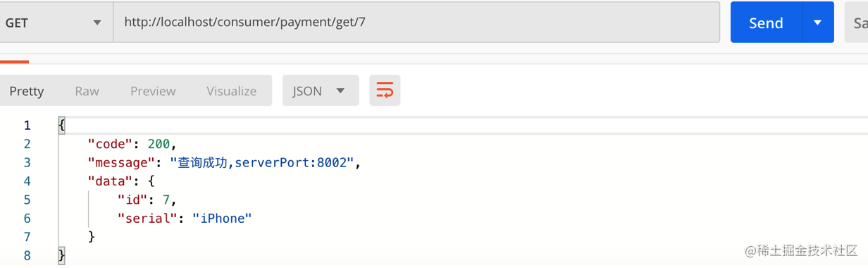Focus the request URL input field
This screenshot has height=268, width=868.
(x=416, y=23)
